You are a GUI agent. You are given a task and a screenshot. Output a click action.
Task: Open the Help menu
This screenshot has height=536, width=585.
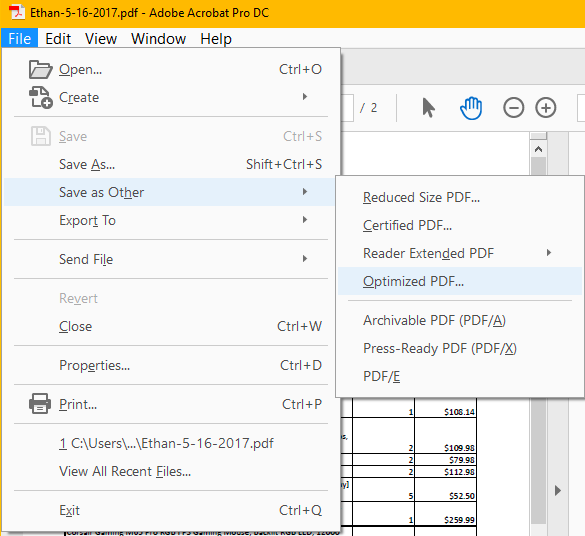(x=216, y=38)
